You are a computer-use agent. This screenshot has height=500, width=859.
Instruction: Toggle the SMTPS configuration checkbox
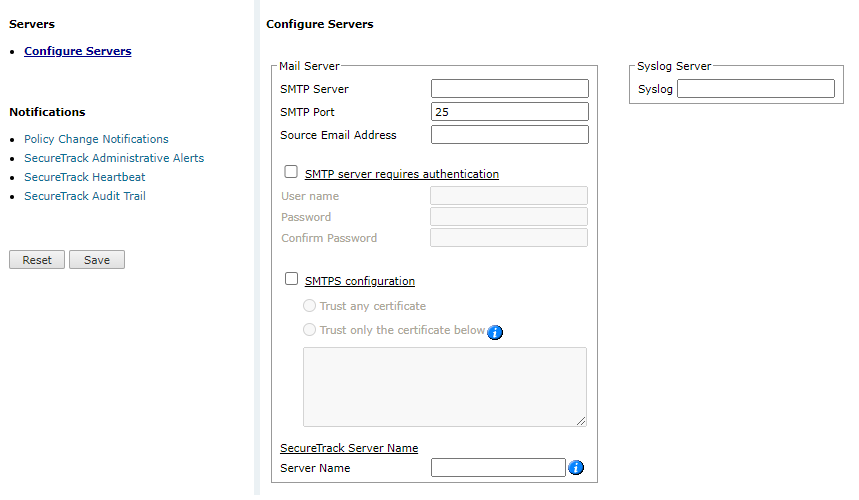tap(292, 280)
